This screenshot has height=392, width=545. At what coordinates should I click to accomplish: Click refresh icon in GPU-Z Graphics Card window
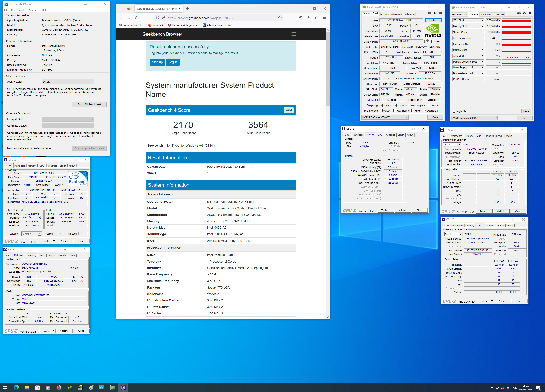(435, 13)
